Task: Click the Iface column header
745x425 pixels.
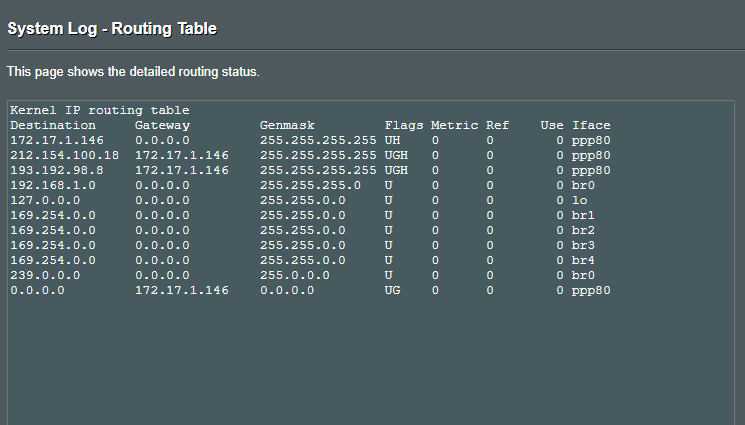Action: 591,125
